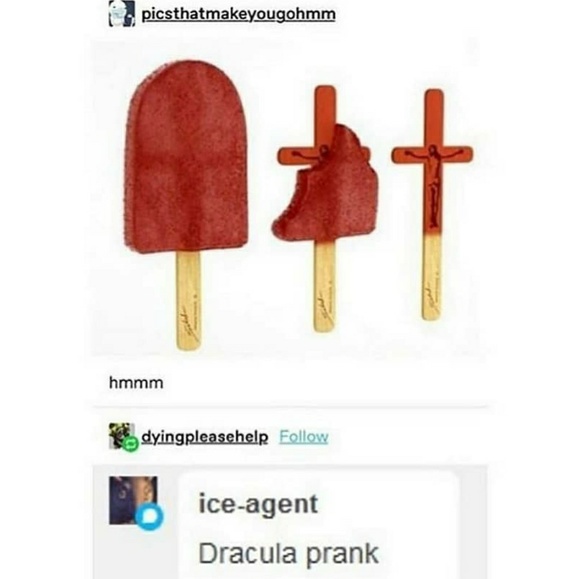This screenshot has height=579, width=580.
Task: Select the Dracula prank reply text
Action: pyautogui.click(x=289, y=553)
